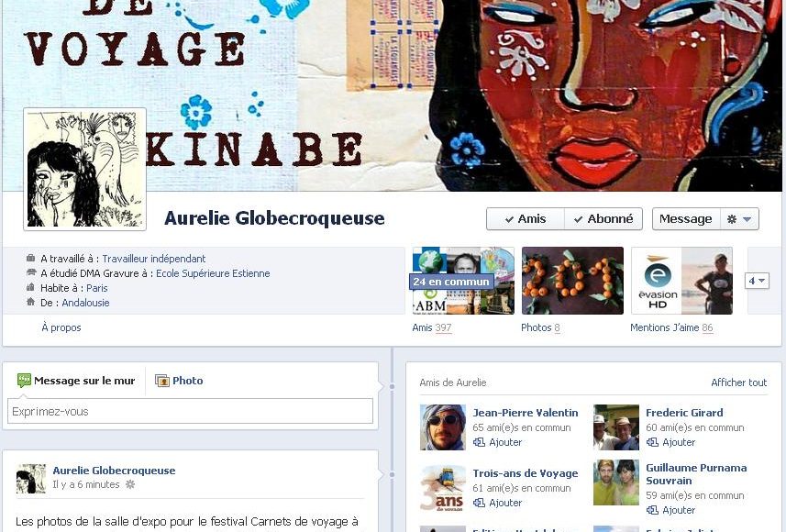786x532 pixels.
Task: Click add-friend icon for Guillaume Purnama Souvrain
Action: point(652,510)
